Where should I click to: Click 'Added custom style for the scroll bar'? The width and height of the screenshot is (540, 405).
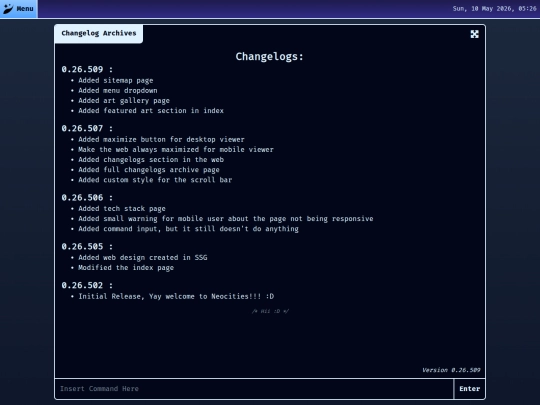[155, 180]
